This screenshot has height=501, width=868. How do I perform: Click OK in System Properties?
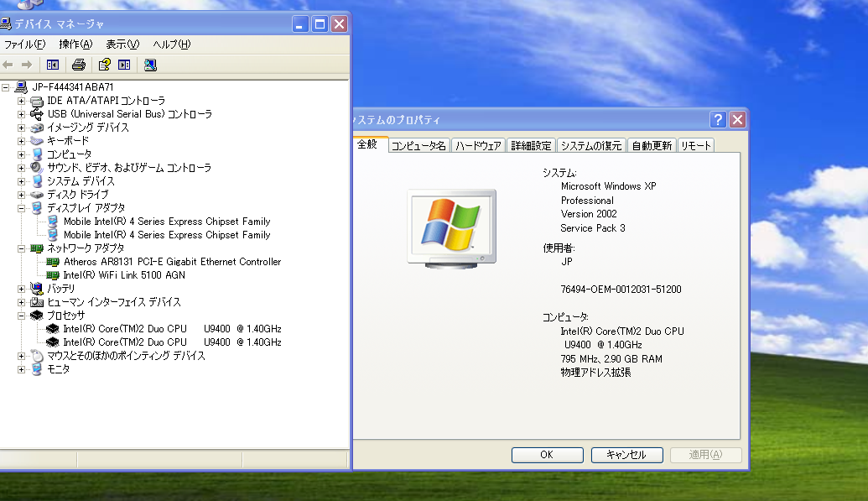pos(547,455)
